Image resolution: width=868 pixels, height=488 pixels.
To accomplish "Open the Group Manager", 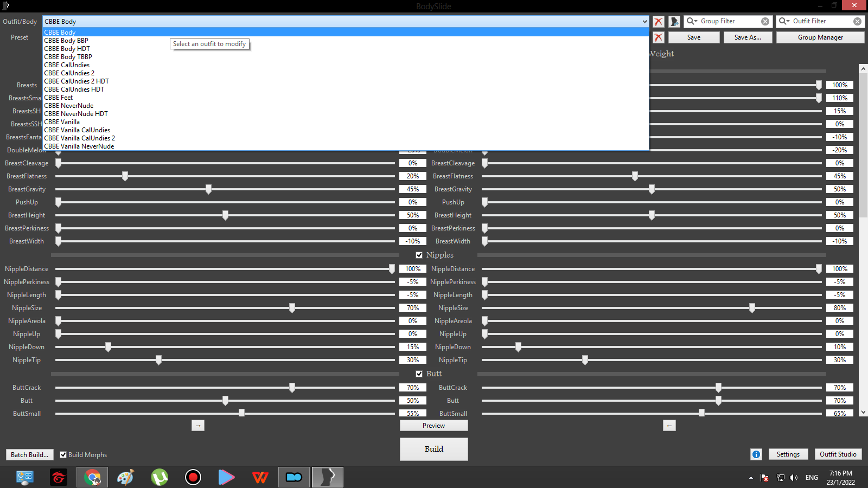I will click(x=820, y=37).
